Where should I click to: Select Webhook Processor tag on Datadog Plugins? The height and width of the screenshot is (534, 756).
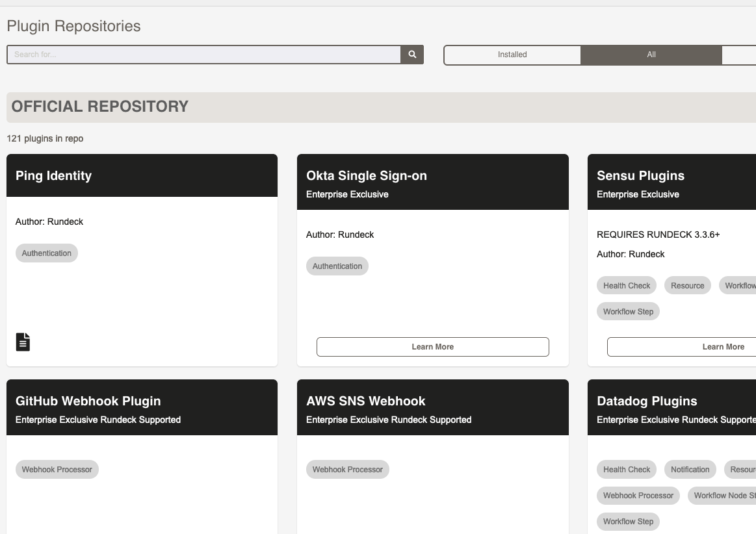point(638,496)
